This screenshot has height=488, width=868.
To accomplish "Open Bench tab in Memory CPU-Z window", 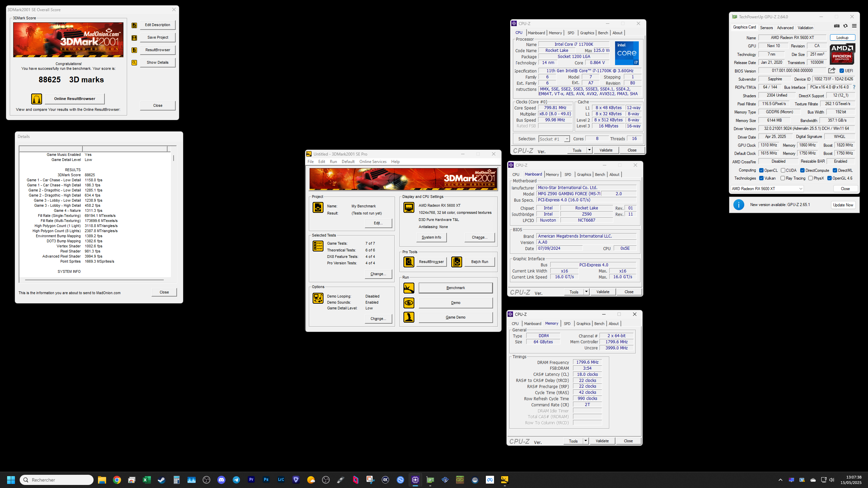I will (599, 324).
